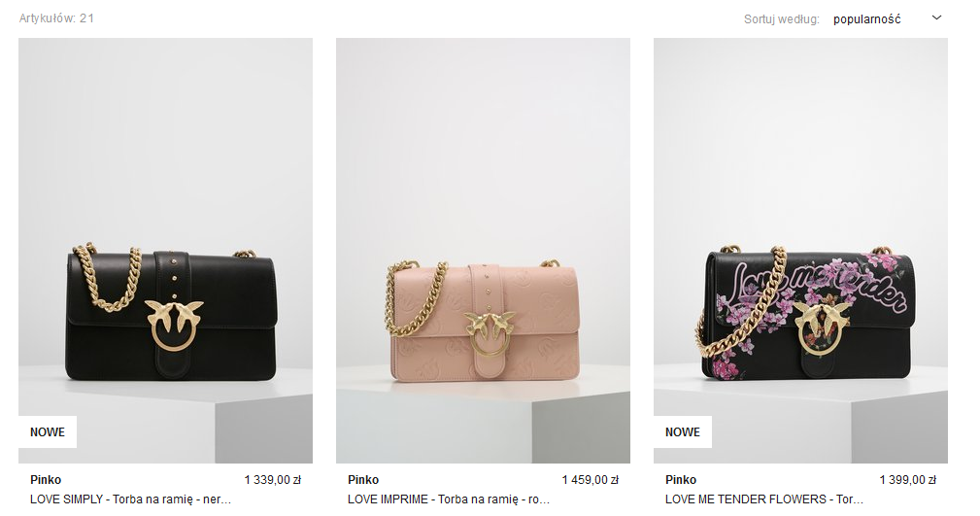Screen dimensions: 980x516
Task: Click the gold bird buckle on the black bag
Action: click(x=174, y=325)
